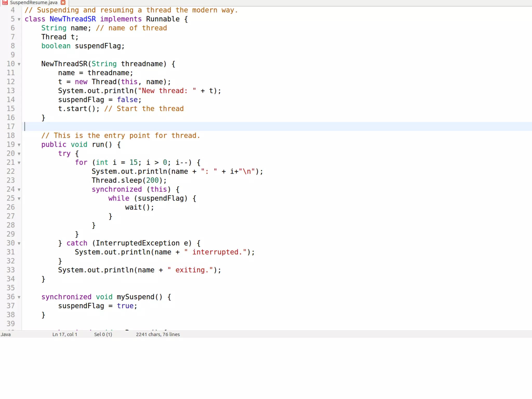Collapse the mySuspend() method fold arrow
The image size is (532, 399).
(19, 297)
